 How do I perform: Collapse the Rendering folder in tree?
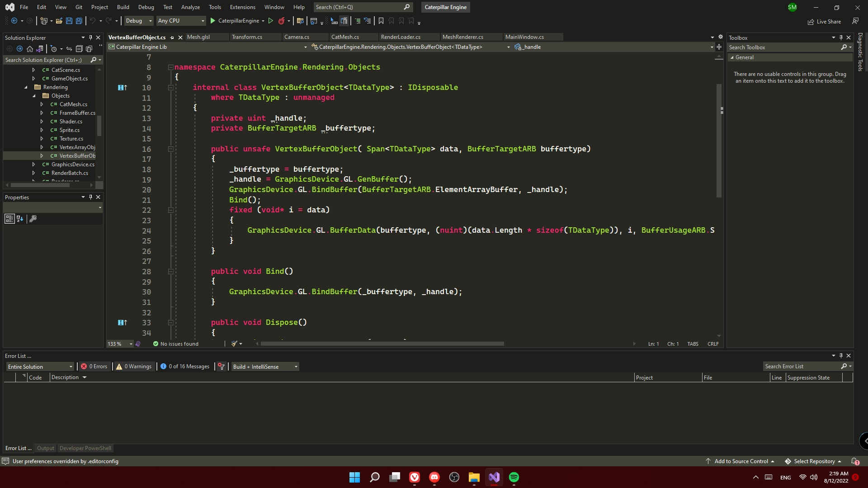coord(26,87)
